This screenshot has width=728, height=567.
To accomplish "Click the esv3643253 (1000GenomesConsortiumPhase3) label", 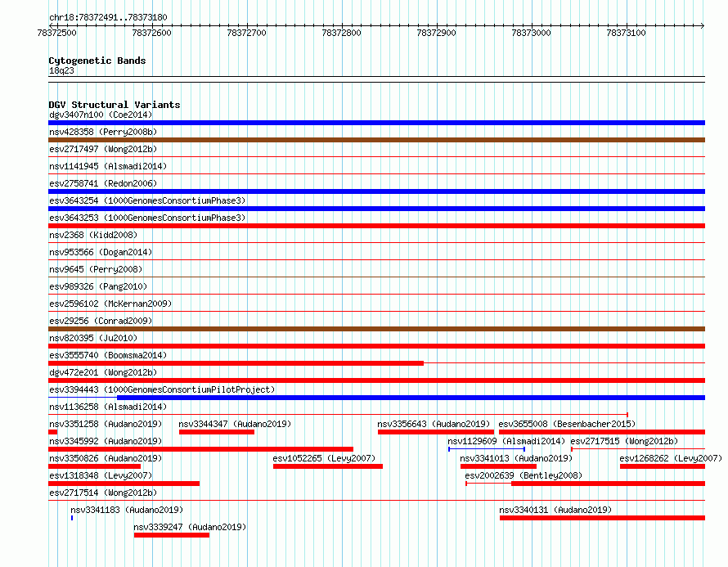I will pos(147,218).
